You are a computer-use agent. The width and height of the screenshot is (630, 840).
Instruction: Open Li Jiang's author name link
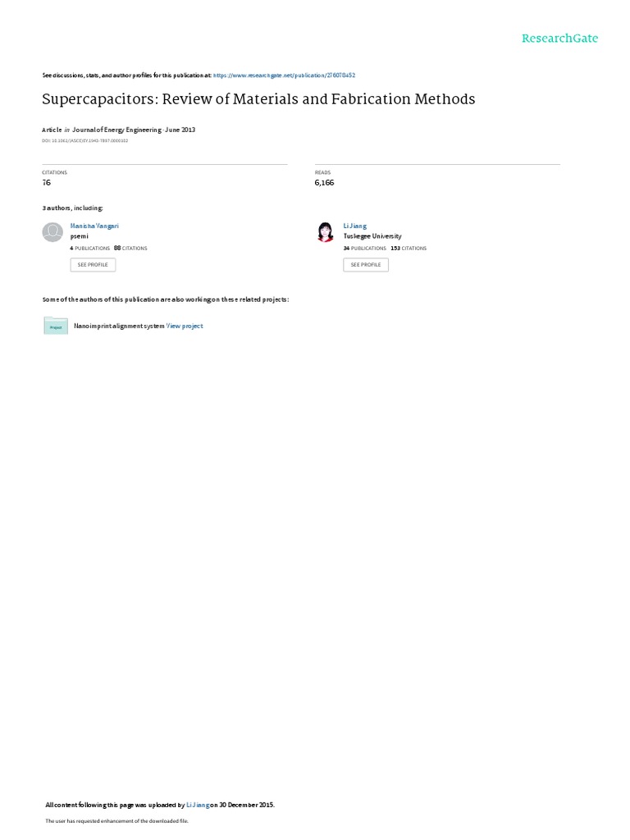pyautogui.click(x=354, y=226)
